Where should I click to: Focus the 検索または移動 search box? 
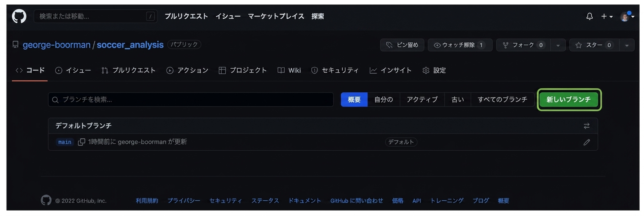(x=95, y=16)
